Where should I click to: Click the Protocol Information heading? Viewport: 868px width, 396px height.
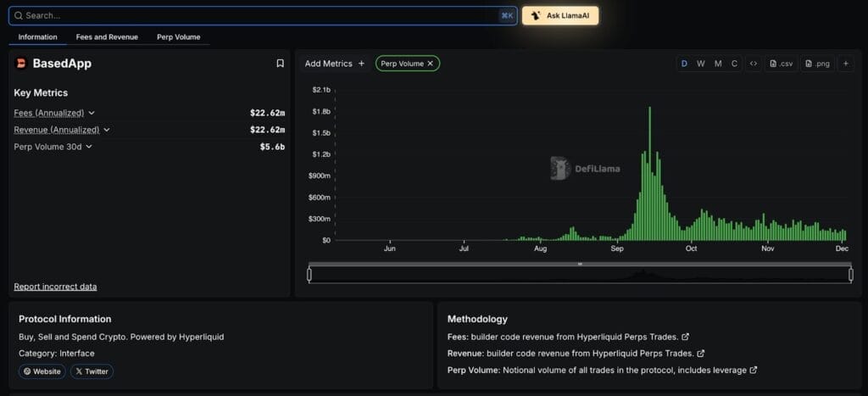point(64,319)
